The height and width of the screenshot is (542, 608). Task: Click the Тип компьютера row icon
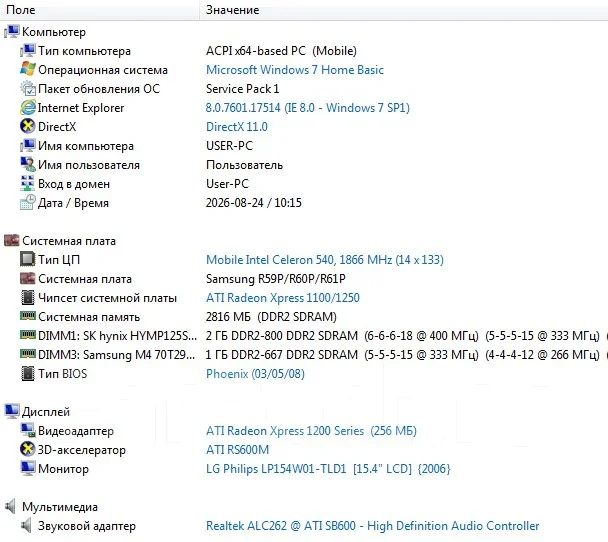click(28, 50)
